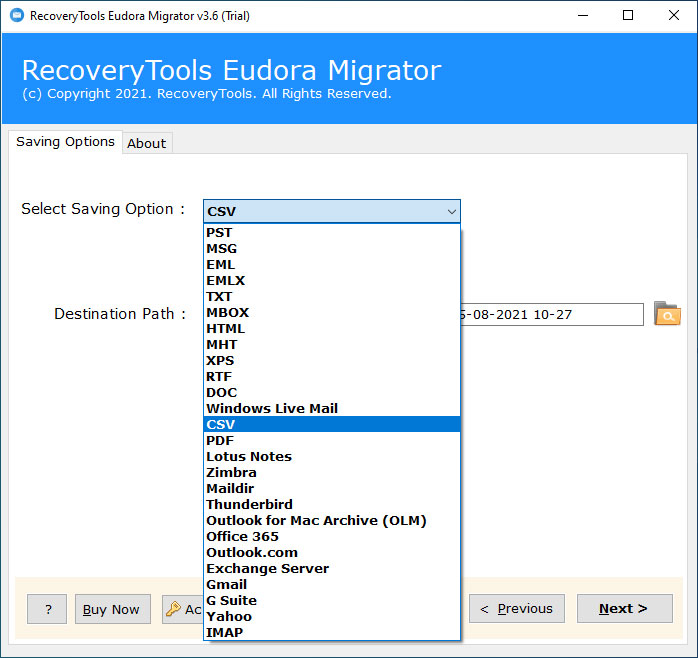This screenshot has height=658, width=698.
Task: Click the Buy Now button
Action: pyautogui.click(x=113, y=609)
